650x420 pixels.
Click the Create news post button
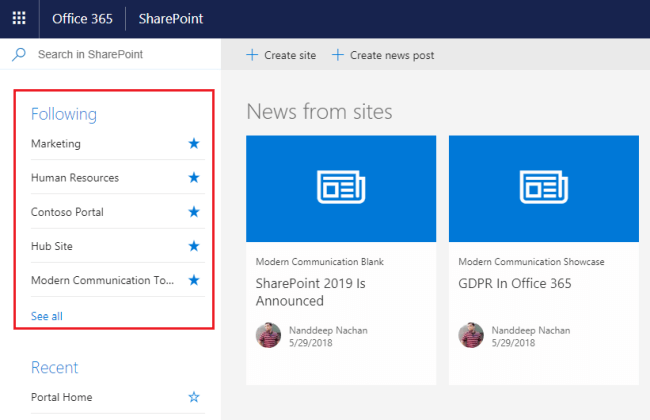coord(383,55)
